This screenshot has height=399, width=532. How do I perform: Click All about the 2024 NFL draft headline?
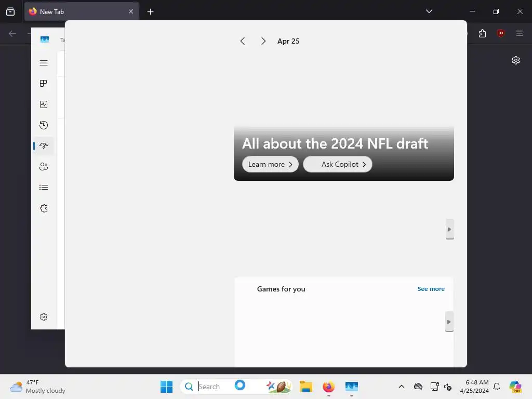point(335,143)
